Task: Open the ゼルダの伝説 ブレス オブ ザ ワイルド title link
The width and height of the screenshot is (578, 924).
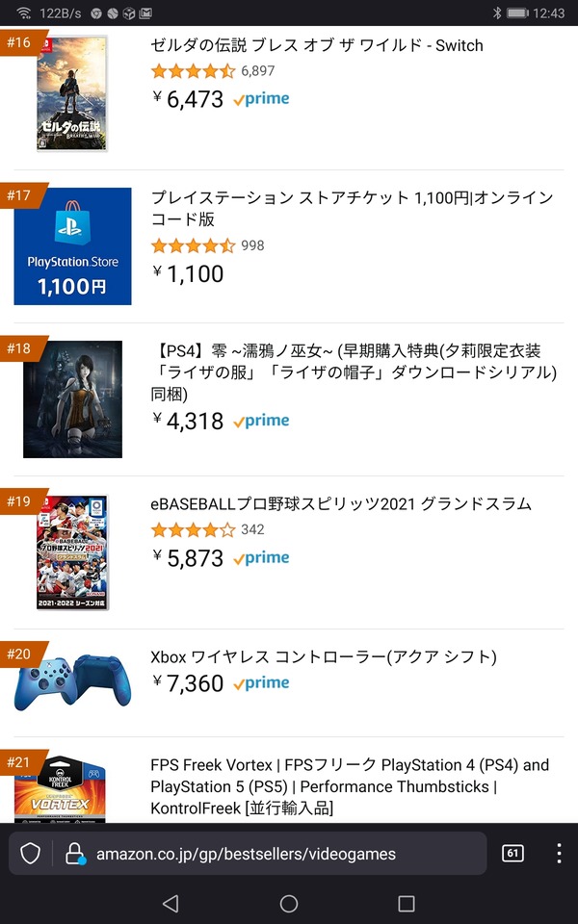Action: [317, 45]
